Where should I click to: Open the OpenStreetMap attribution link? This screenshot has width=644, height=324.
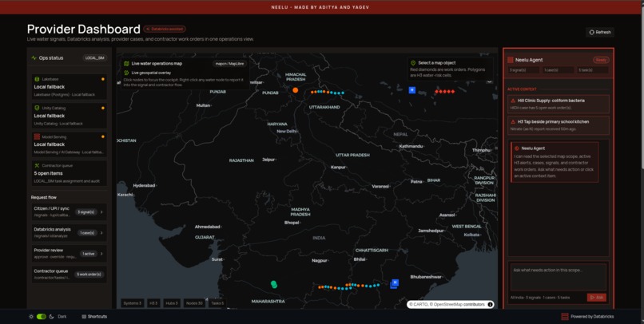click(x=447, y=305)
